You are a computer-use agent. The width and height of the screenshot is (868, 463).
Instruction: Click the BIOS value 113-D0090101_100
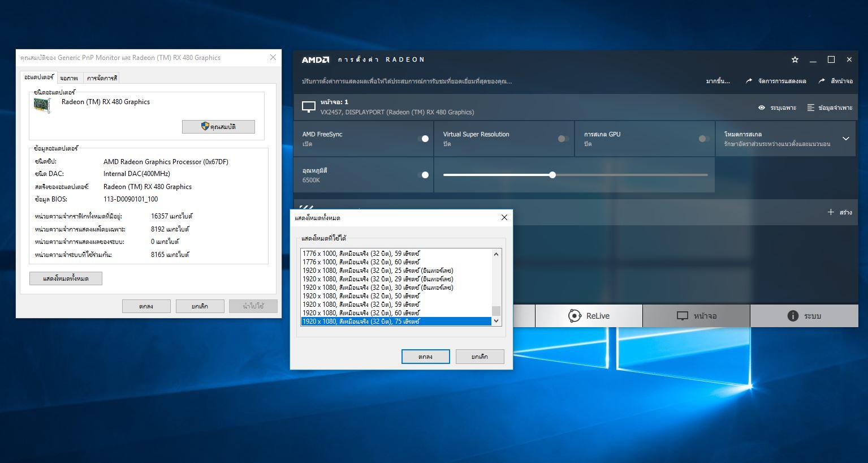(131, 199)
